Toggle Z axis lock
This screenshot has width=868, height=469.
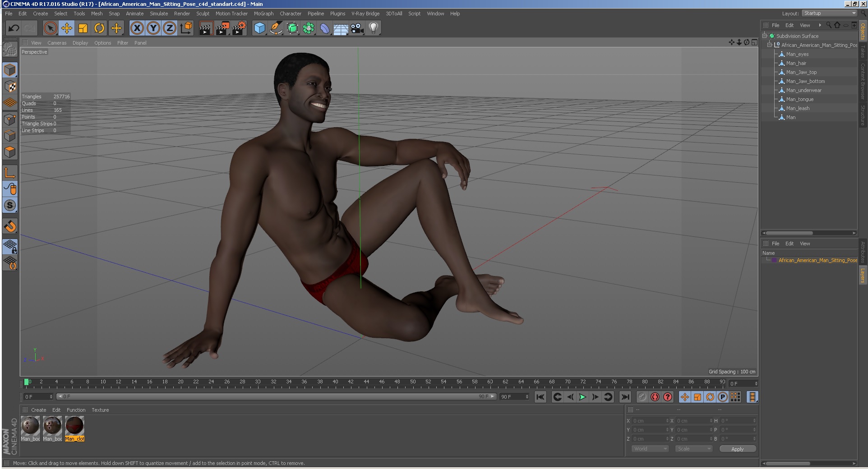(x=170, y=28)
